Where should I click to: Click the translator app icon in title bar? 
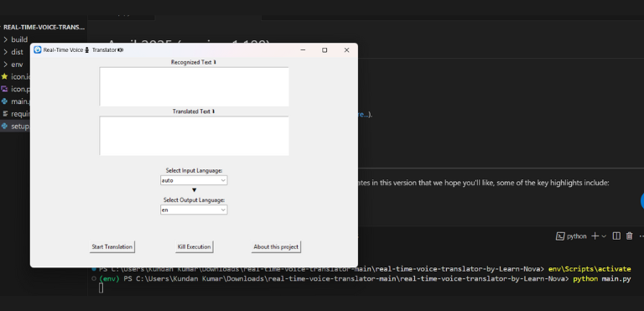coord(38,50)
